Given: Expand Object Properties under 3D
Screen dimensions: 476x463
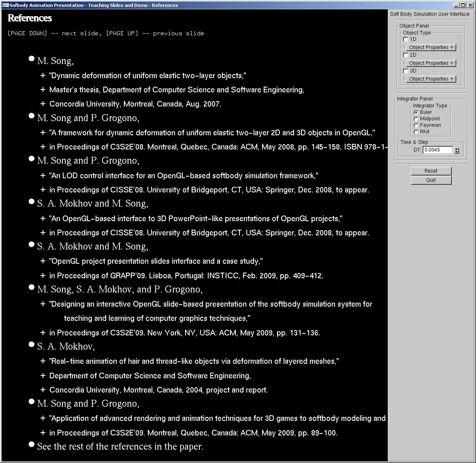Looking at the screenshot, I should [431, 79].
